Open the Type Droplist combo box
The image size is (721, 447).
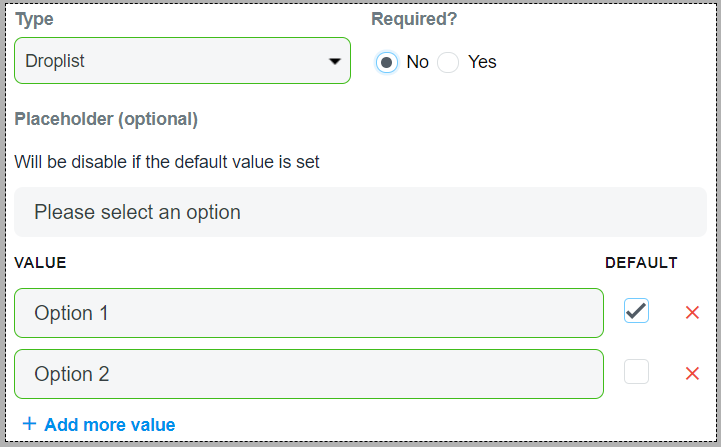point(170,61)
